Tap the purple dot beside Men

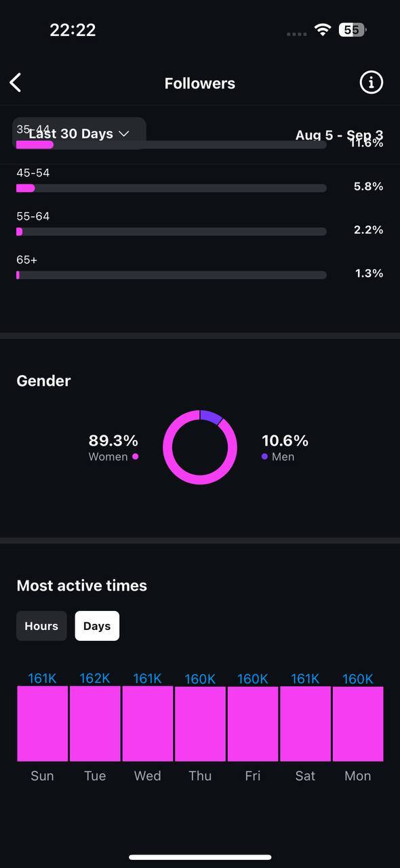click(x=264, y=456)
